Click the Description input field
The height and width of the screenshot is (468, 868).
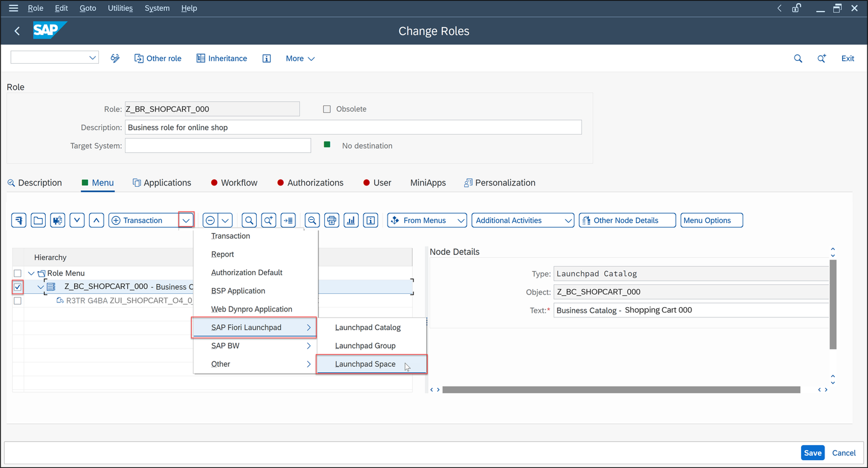(354, 127)
